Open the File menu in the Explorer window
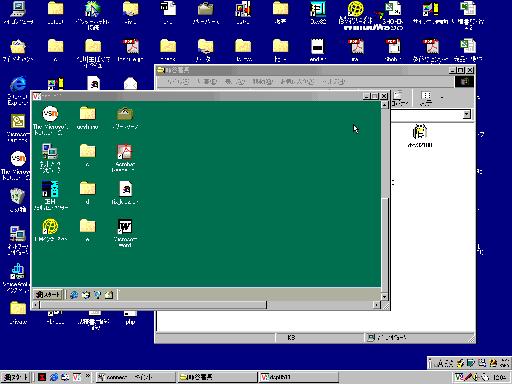Viewport: 512px width, 384px height. [178, 81]
